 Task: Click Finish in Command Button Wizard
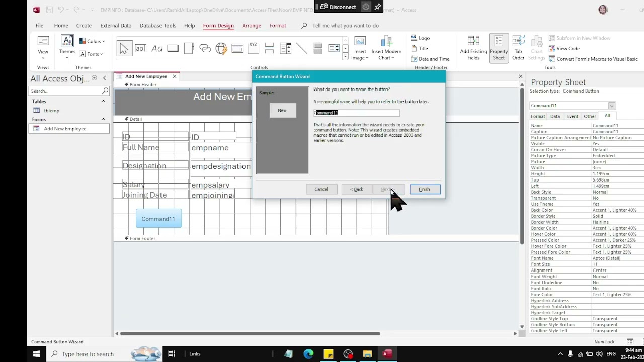pos(425,189)
